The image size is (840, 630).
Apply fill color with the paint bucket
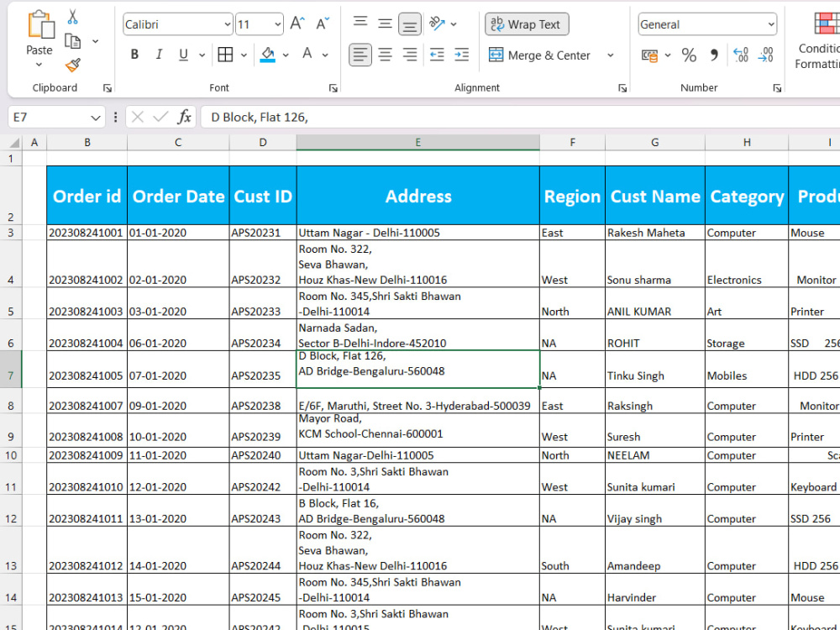tap(267, 54)
